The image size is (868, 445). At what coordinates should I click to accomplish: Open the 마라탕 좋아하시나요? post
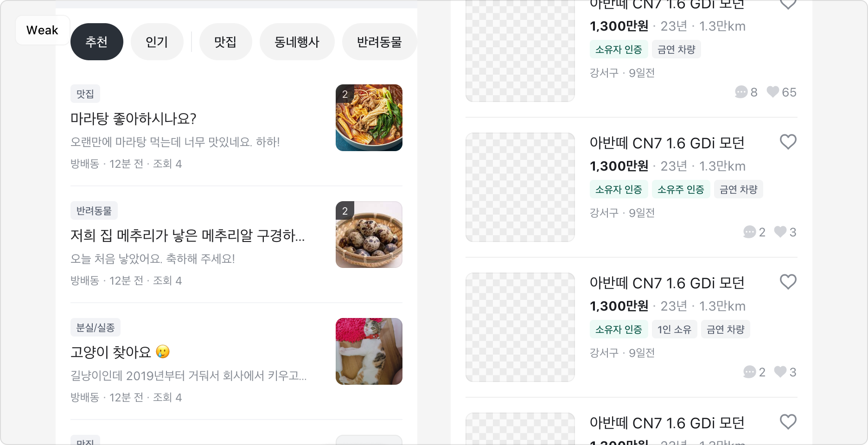[x=134, y=119]
